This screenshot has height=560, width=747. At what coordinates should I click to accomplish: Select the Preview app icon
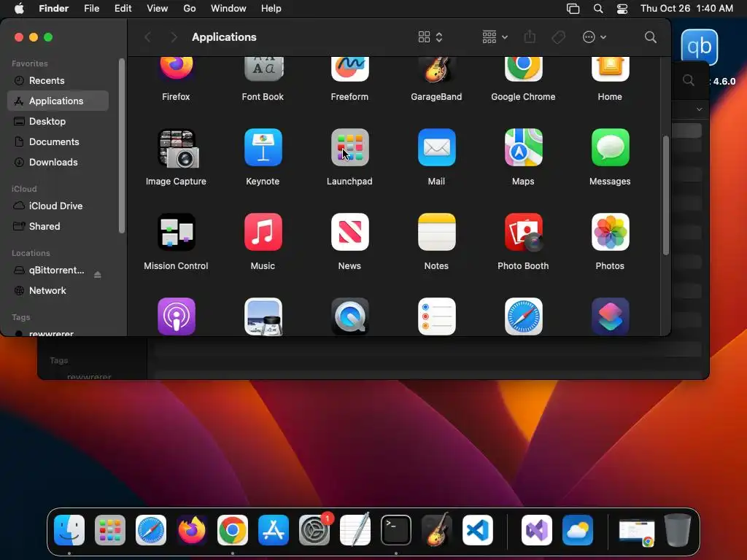pyautogui.click(x=263, y=316)
